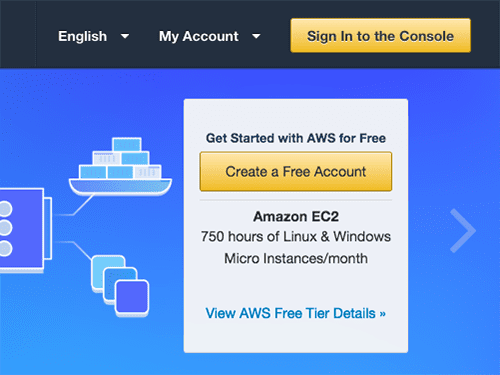Click the container ship illustration
Image resolution: width=500 pixels, height=375 pixels.
point(120,166)
